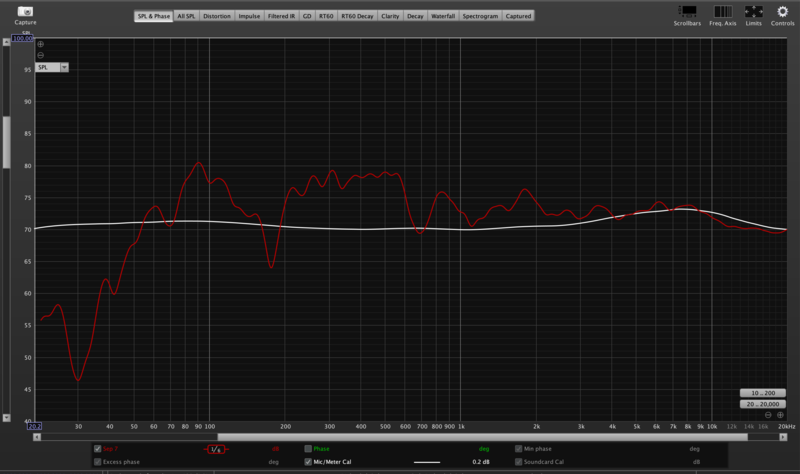This screenshot has height=474, width=800.
Task: Switch to the Waterfall tab
Action: click(x=443, y=16)
